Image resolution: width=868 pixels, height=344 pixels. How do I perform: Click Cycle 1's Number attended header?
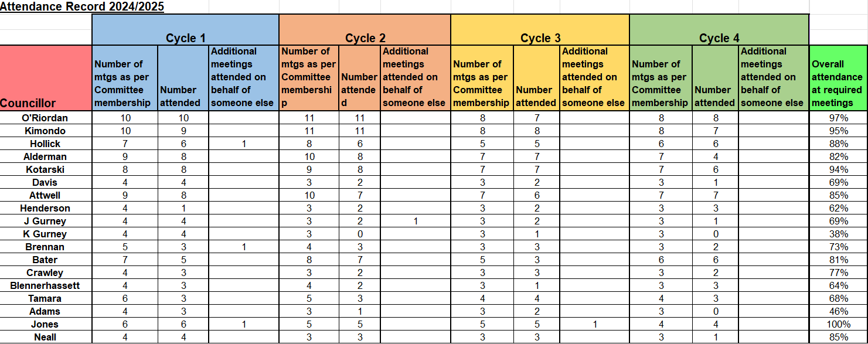(180, 96)
